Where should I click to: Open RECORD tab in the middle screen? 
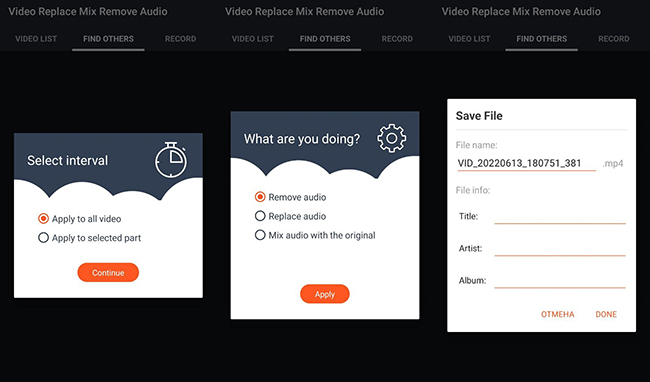[397, 39]
